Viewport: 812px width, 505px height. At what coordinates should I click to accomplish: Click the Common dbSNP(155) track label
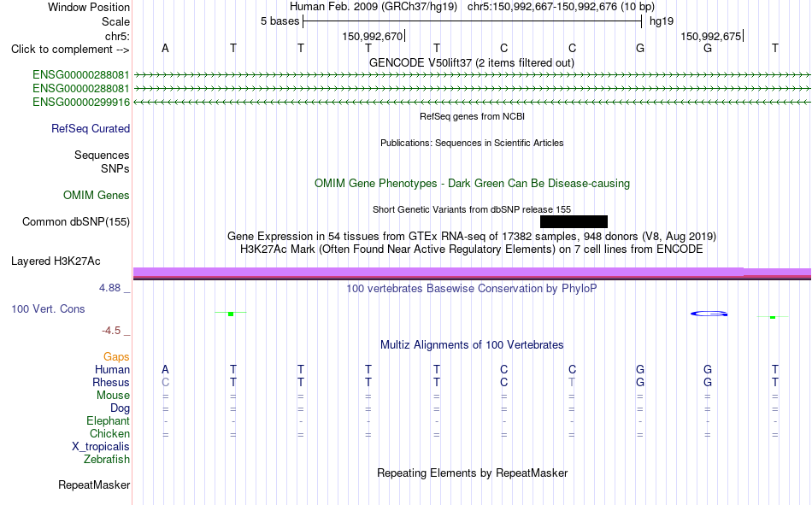(75, 221)
